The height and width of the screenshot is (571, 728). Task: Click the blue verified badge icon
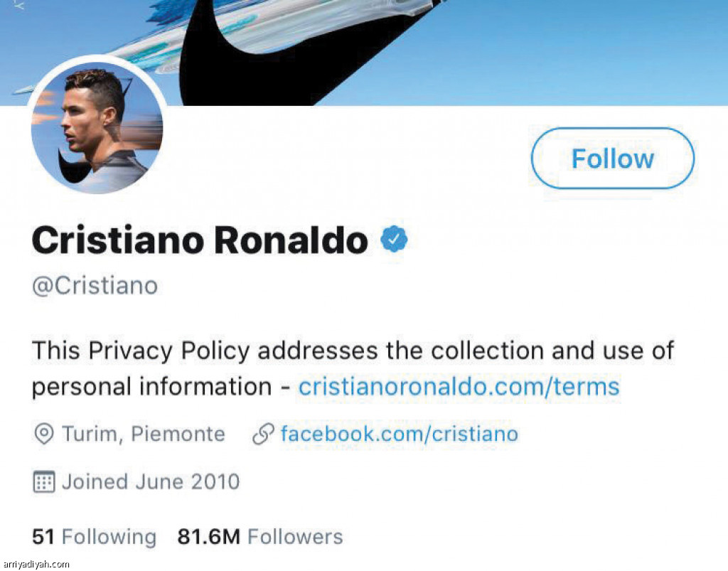pos(394,240)
